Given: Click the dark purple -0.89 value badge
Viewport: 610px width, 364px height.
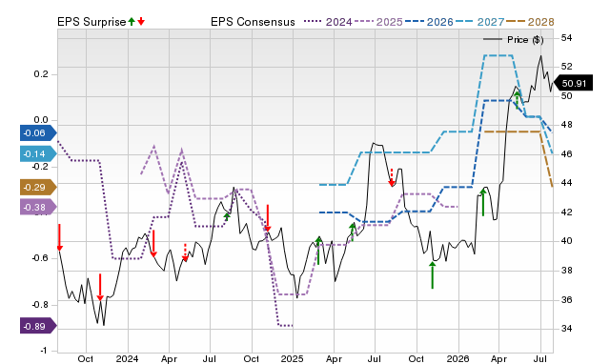Looking at the screenshot, I should coord(38,326).
